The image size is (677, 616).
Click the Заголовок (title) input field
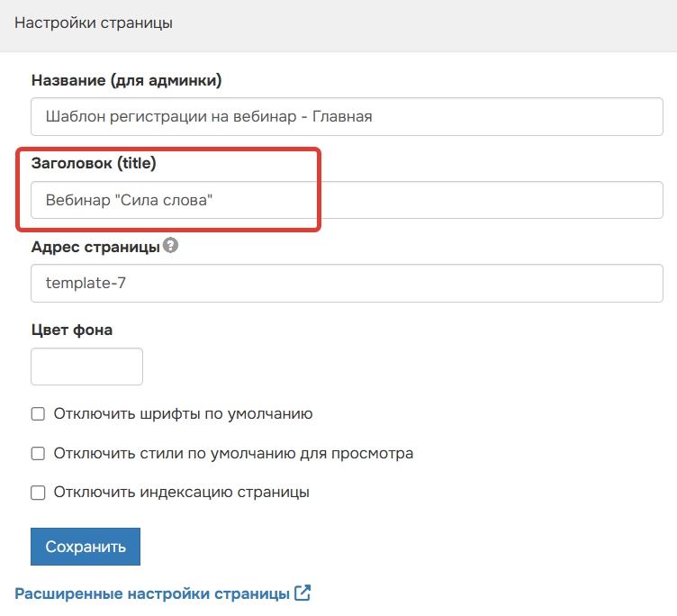[347, 200]
